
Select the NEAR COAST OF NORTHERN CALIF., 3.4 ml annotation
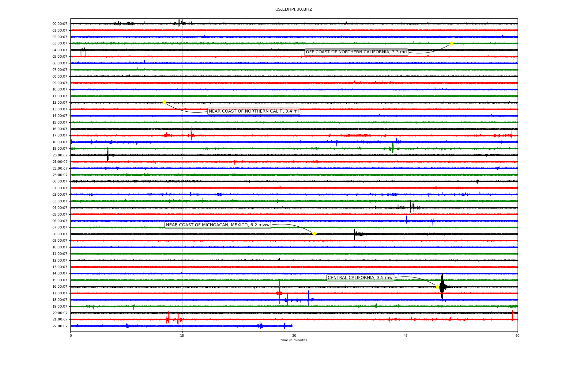254,111
